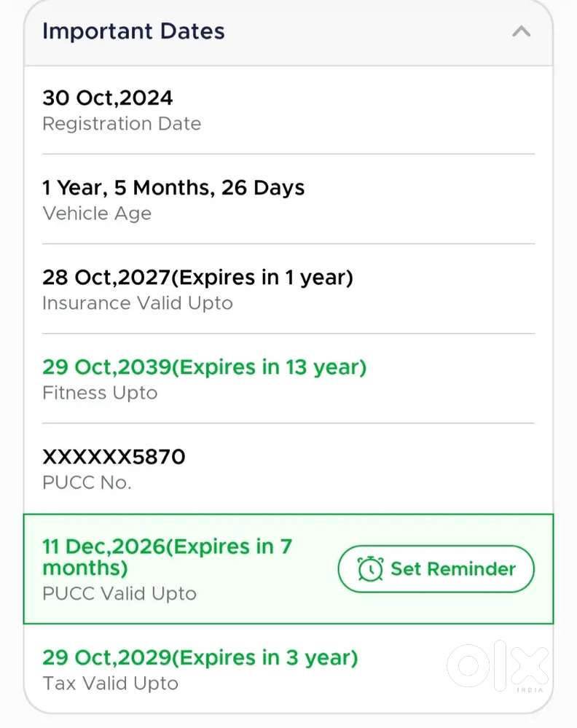This screenshot has width=577, height=728.
Task: Collapse the Important Dates section chevron
Action: (x=521, y=32)
